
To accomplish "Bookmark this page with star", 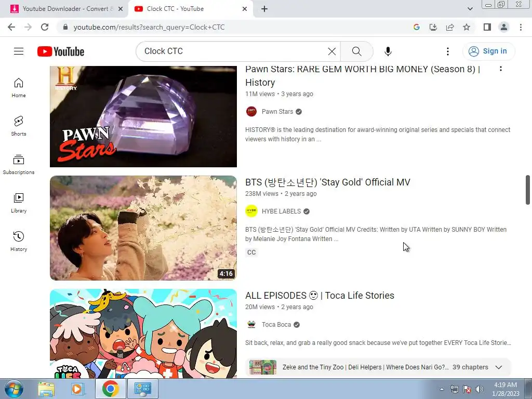I will point(467,27).
